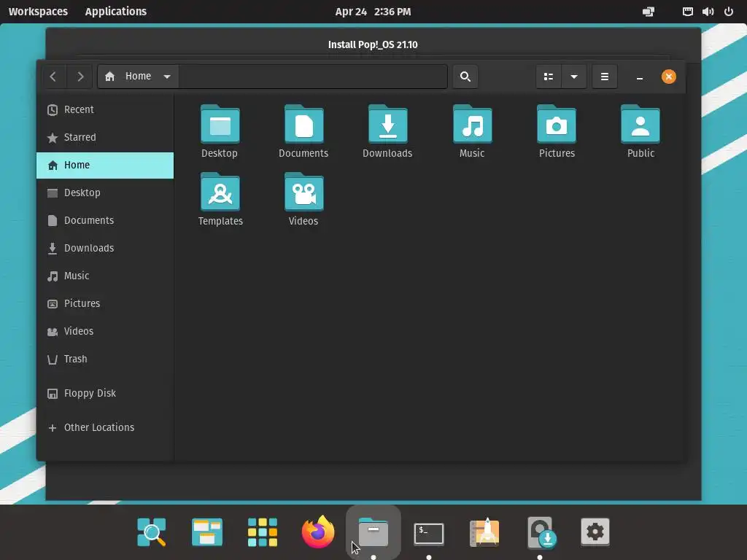
Task: Go to Desktop in the sidebar
Action: coord(105,192)
